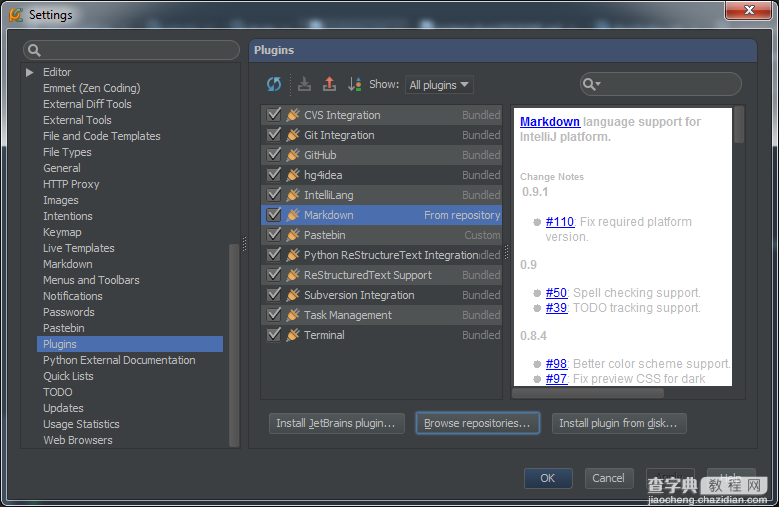This screenshot has width=779, height=507.
Task: Open Python External Documentation settings
Action: tap(119, 360)
